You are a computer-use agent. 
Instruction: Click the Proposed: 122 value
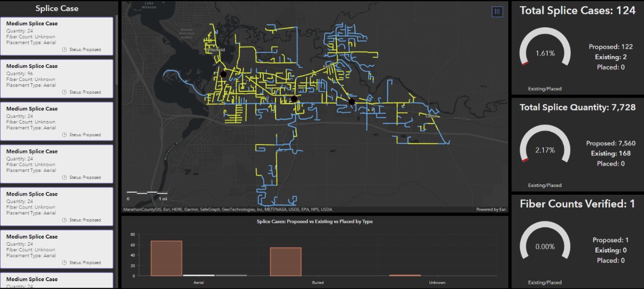[611, 47]
